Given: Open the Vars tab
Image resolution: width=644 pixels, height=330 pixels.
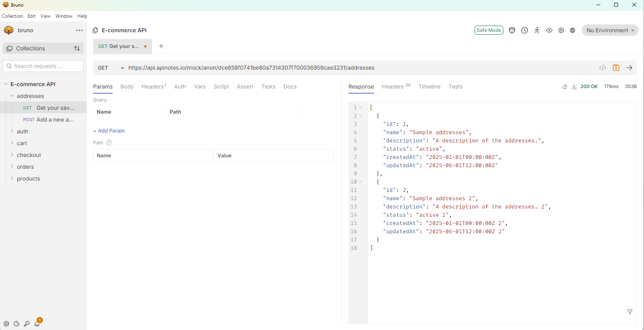Looking at the screenshot, I should 200,87.
